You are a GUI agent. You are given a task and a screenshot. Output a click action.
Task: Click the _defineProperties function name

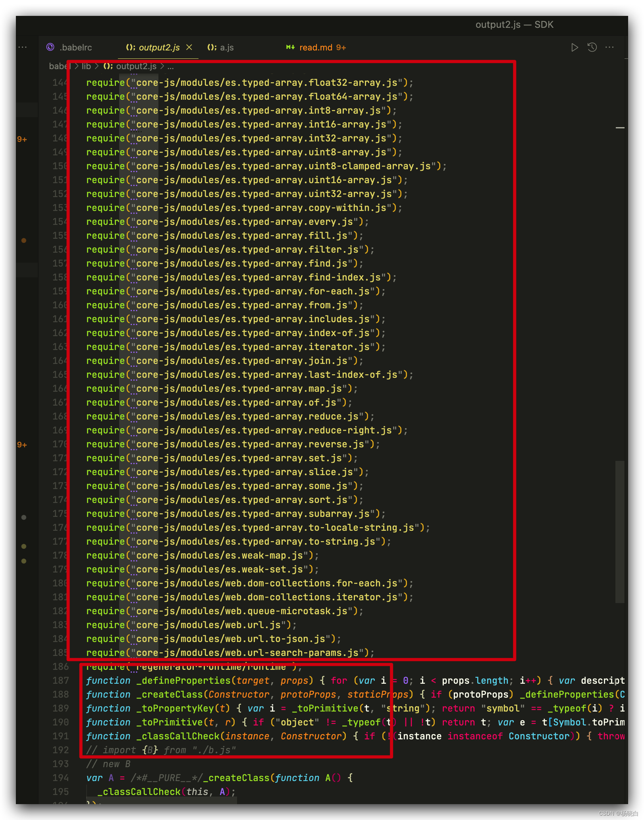[183, 681]
